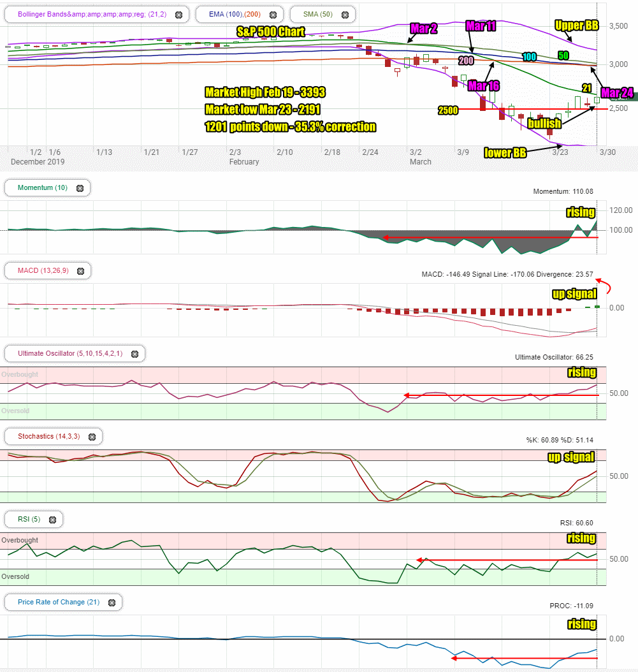The image size is (638, 672).
Task: Click the February month label on axis
Action: 244,162
